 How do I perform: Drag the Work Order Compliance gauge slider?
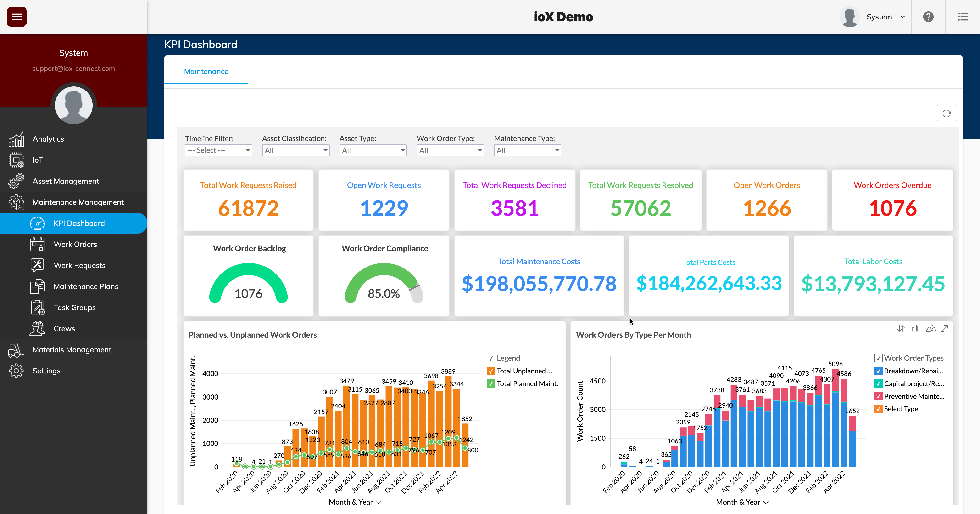pyautogui.click(x=415, y=291)
